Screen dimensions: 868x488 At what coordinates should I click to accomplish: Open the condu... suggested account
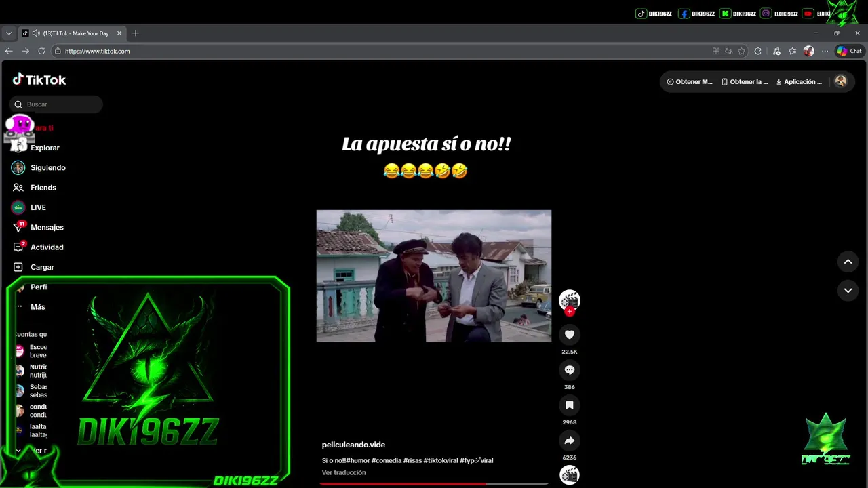click(31, 411)
